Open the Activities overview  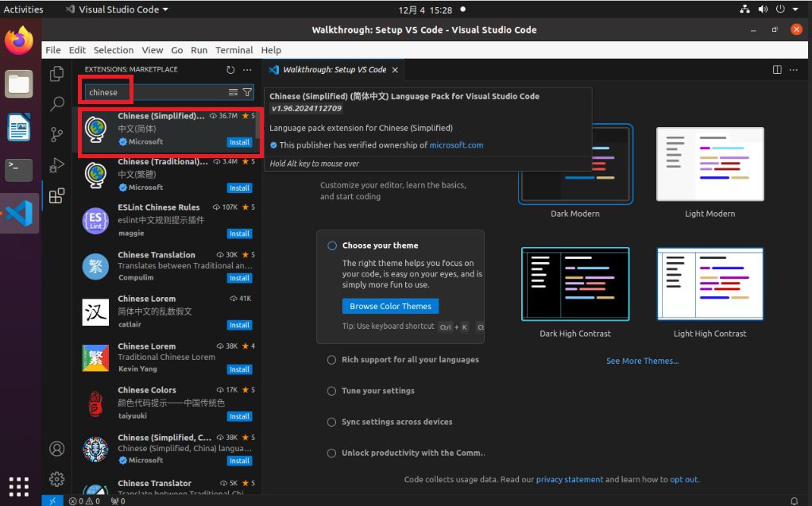click(x=23, y=10)
